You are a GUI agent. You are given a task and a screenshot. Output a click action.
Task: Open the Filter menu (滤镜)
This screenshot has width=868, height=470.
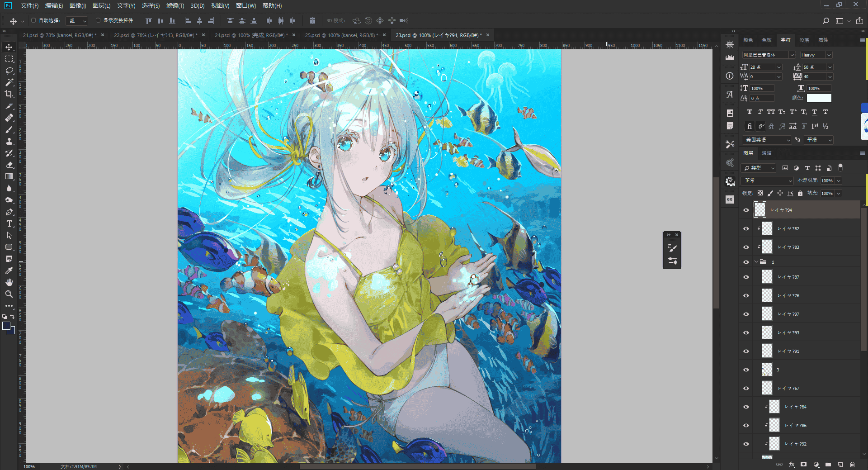(x=175, y=5)
